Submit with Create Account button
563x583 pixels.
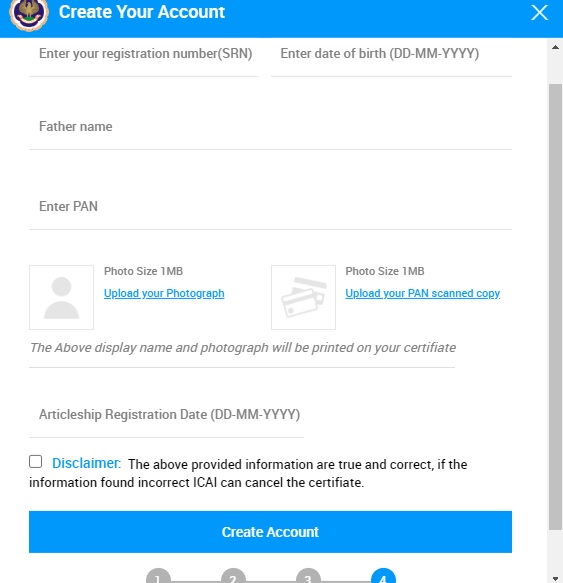click(270, 532)
